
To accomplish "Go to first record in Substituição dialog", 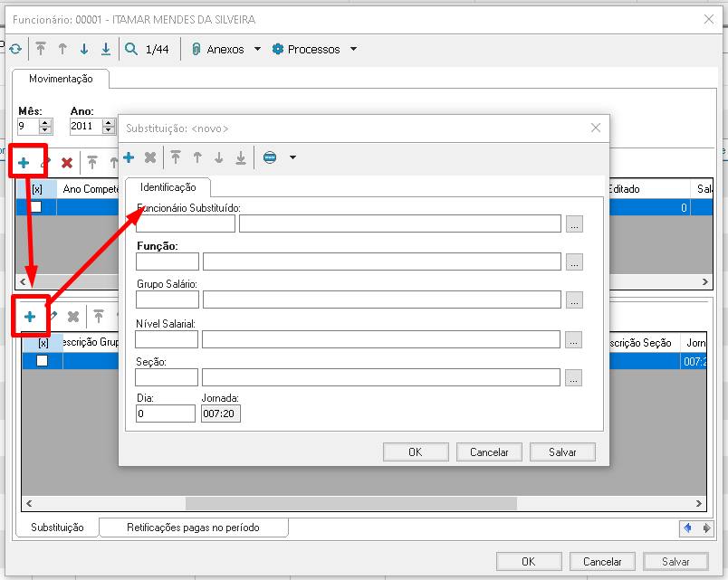I will coord(176,157).
